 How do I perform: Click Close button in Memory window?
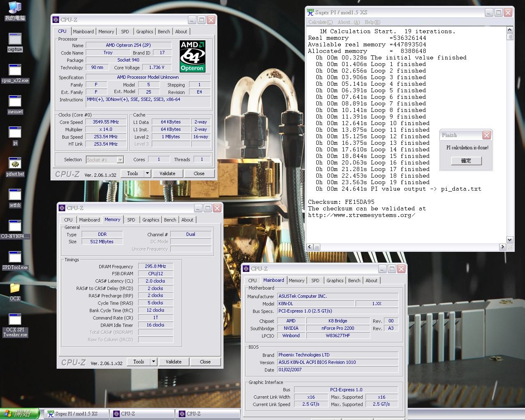205,362
